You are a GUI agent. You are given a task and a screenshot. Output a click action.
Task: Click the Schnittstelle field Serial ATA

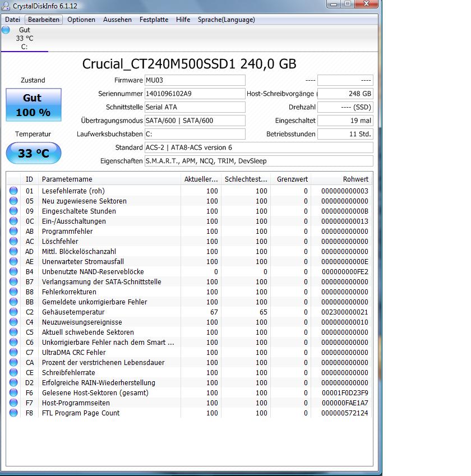tap(195, 107)
